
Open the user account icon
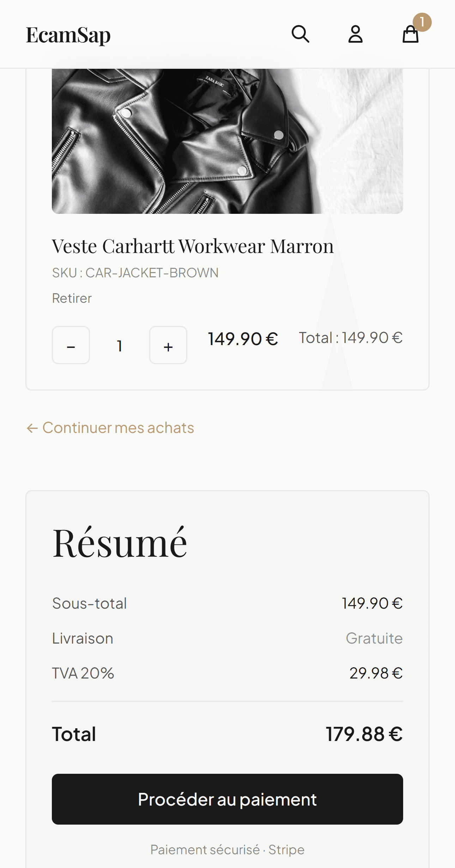click(x=355, y=34)
